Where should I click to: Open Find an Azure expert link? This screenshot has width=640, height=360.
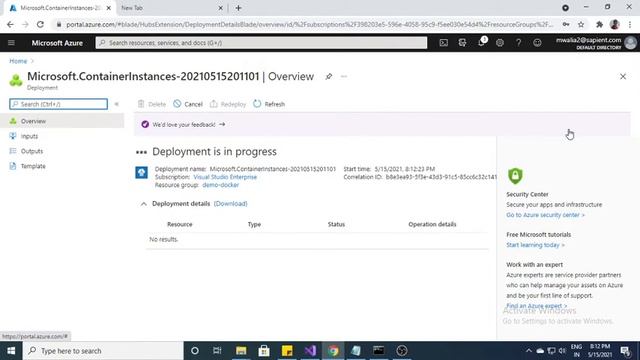(536, 306)
